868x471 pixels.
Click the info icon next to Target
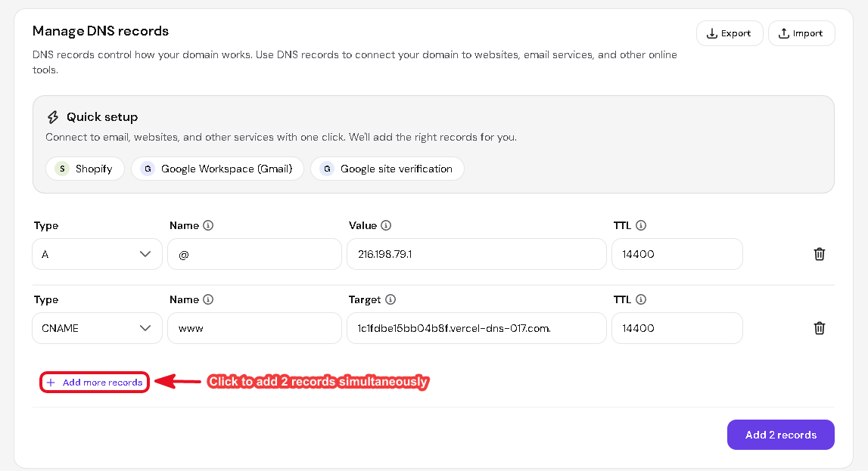tap(390, 299)
